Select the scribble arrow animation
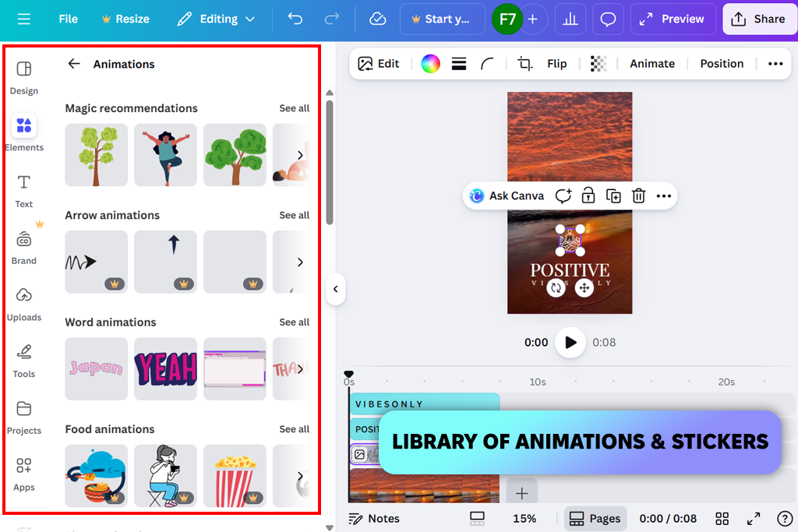The image size is (798, 532). click(x=96, y=262)
